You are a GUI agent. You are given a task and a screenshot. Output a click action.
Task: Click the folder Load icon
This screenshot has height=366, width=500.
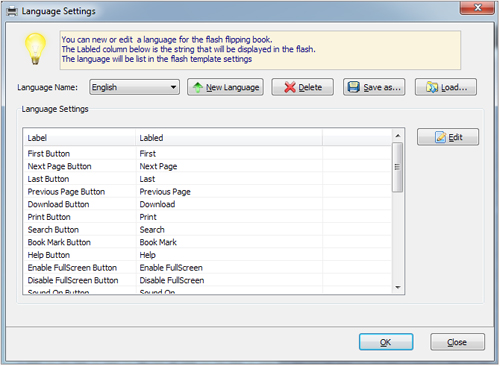[x=432, y=87]
